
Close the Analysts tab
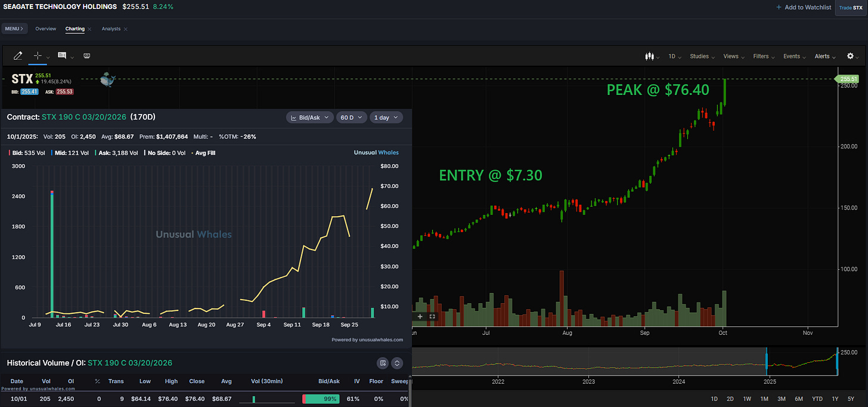[x=126, y=29]
